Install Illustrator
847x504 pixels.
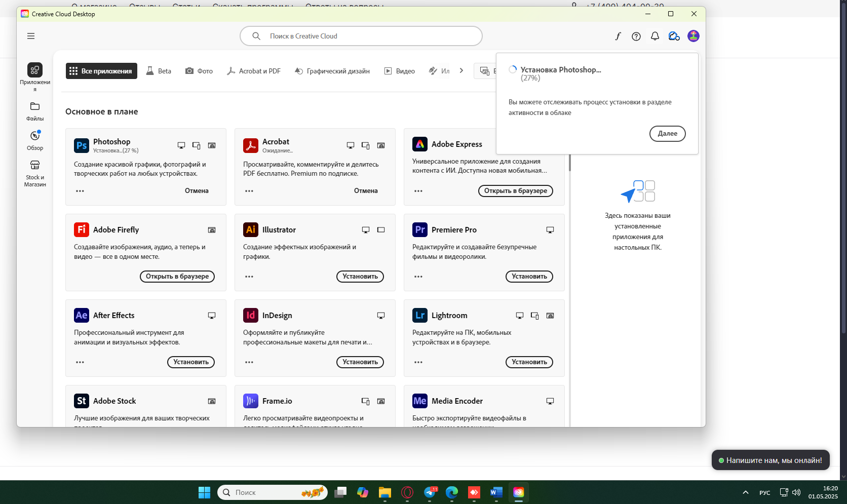click(x=360, y=277)
